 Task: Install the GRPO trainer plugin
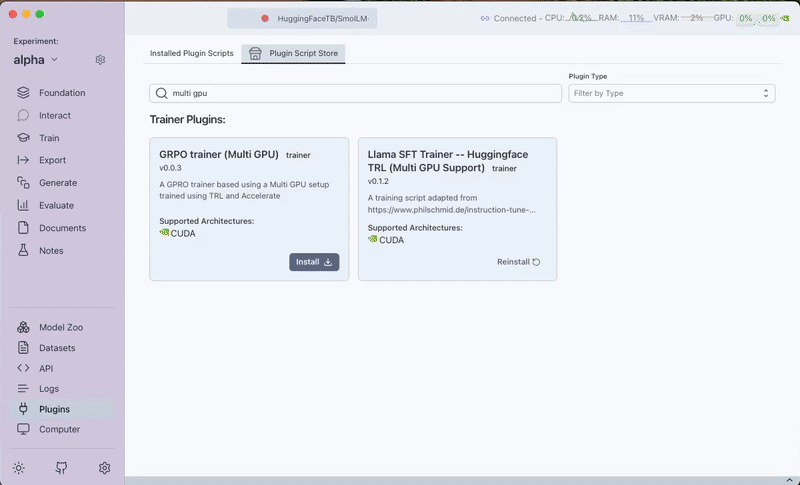[314, 262]
